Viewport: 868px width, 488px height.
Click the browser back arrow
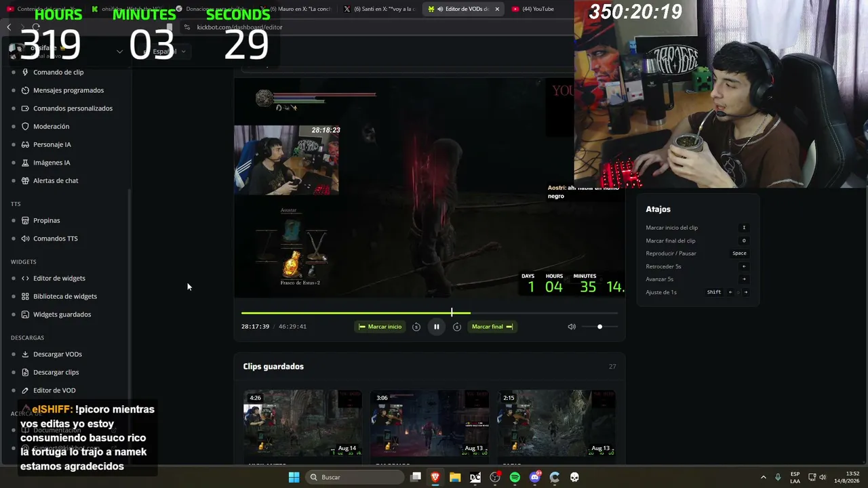coord(9,27)
